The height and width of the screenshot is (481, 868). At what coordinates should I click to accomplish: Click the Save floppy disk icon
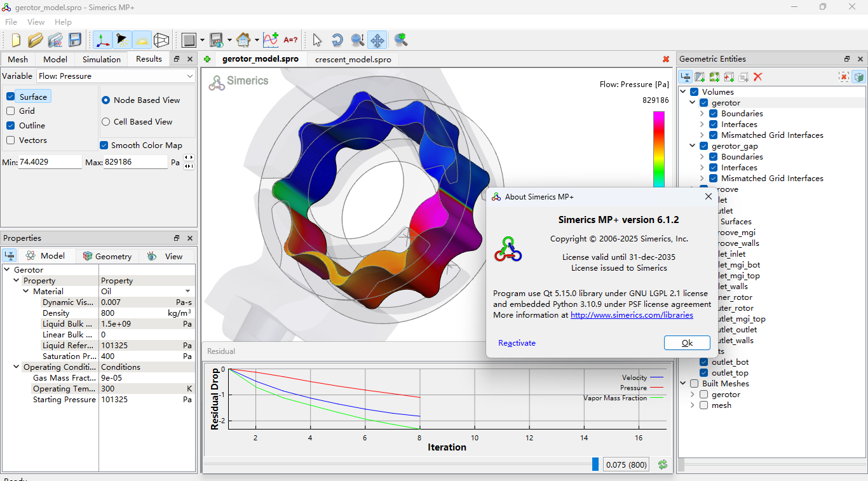[75, 40]
